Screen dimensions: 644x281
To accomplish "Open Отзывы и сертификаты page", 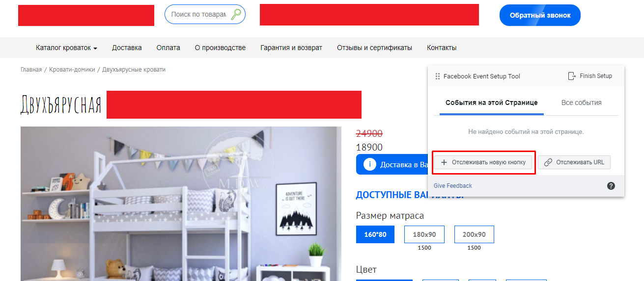I will [374, 48].
